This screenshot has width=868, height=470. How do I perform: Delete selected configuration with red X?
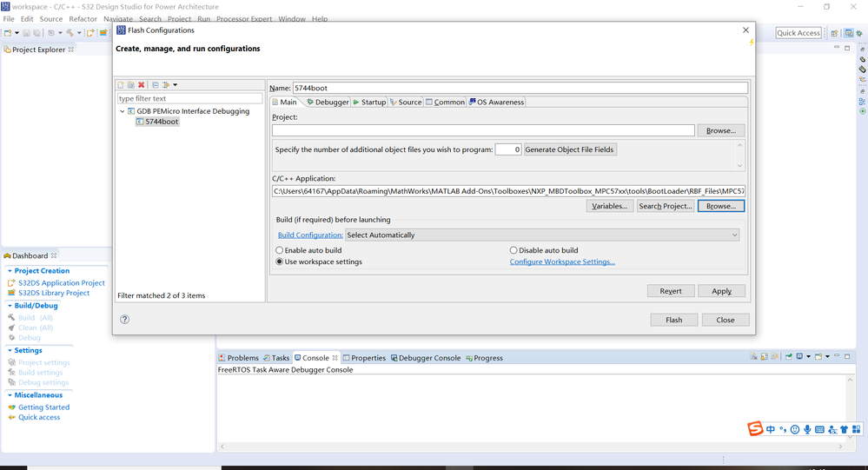141,84
